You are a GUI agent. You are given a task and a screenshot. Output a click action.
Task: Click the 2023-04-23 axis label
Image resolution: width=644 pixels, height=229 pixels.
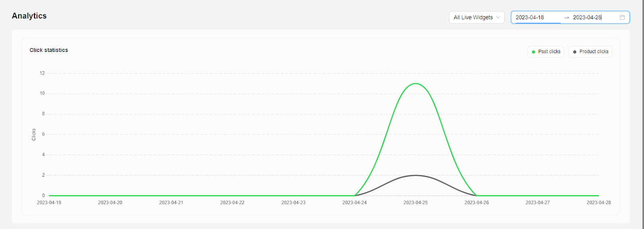click(x=293, y=202)
